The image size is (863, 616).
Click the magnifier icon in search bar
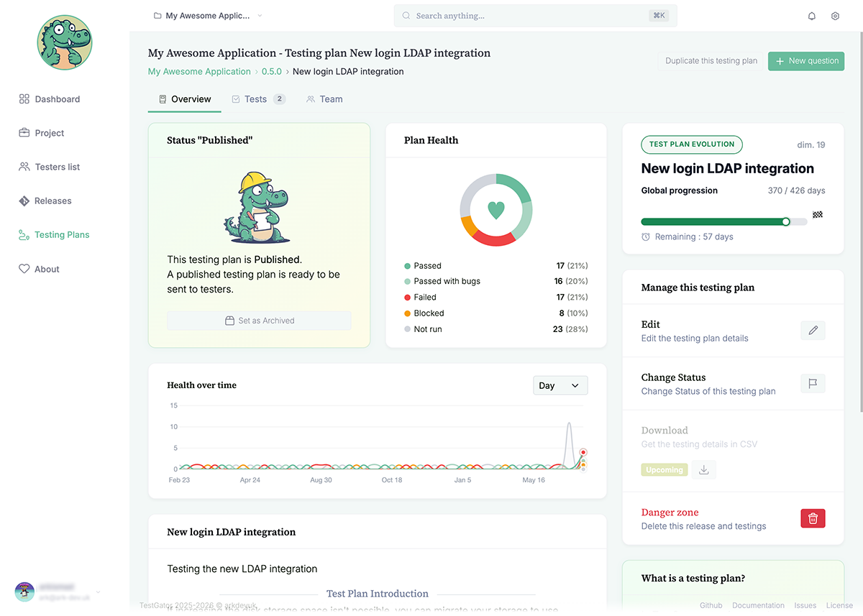[406, 16]
